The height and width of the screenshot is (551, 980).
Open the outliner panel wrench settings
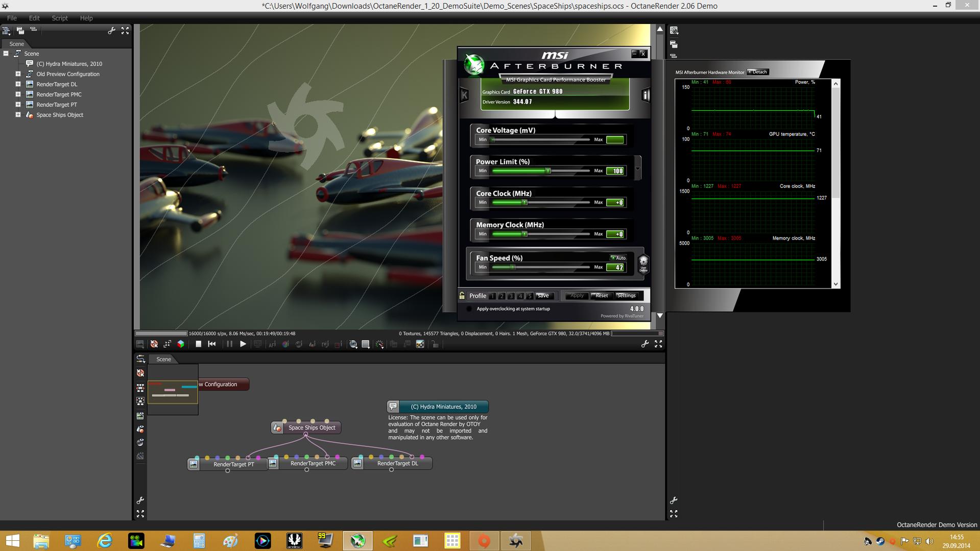pyautogui.click(x=112, y=31)
